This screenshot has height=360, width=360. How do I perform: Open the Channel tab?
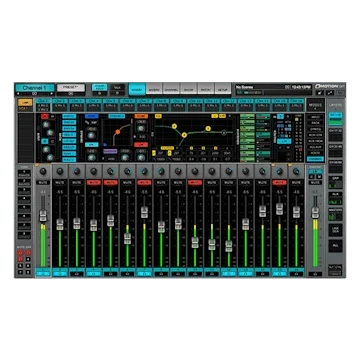point(171,90)
